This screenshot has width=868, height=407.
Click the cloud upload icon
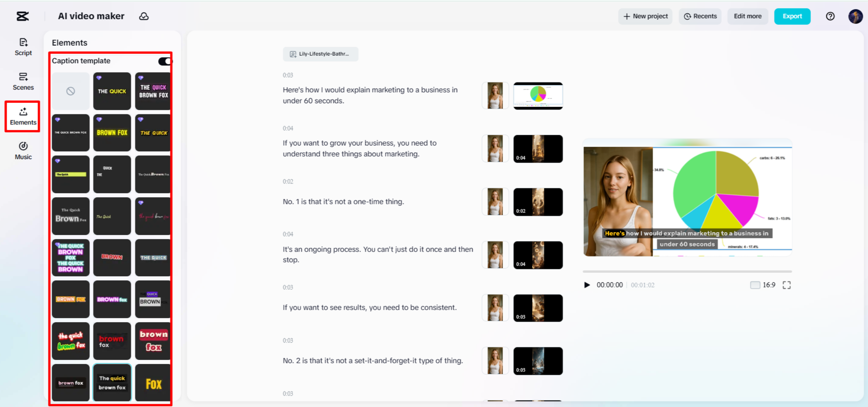pyautogui.click(x=144, y=16)
